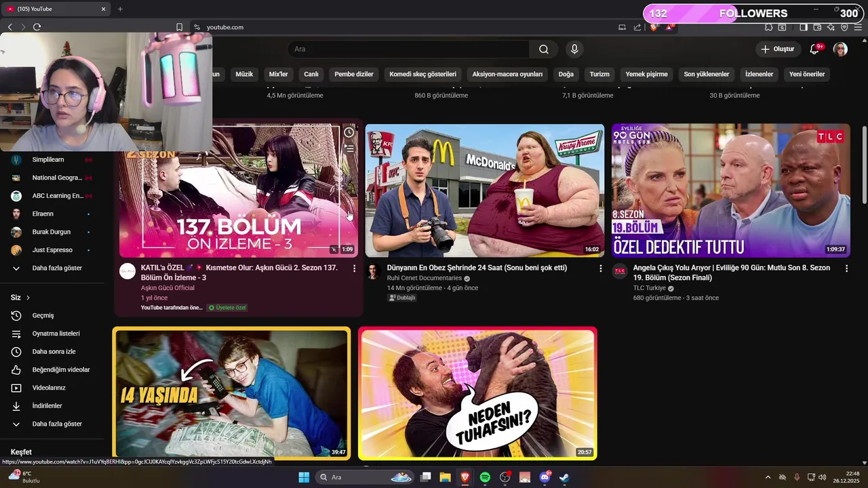The image size is (868, 488).
Task: Select the Canlı filter chip
Action: pyautogui.click(x=311, y=74)
